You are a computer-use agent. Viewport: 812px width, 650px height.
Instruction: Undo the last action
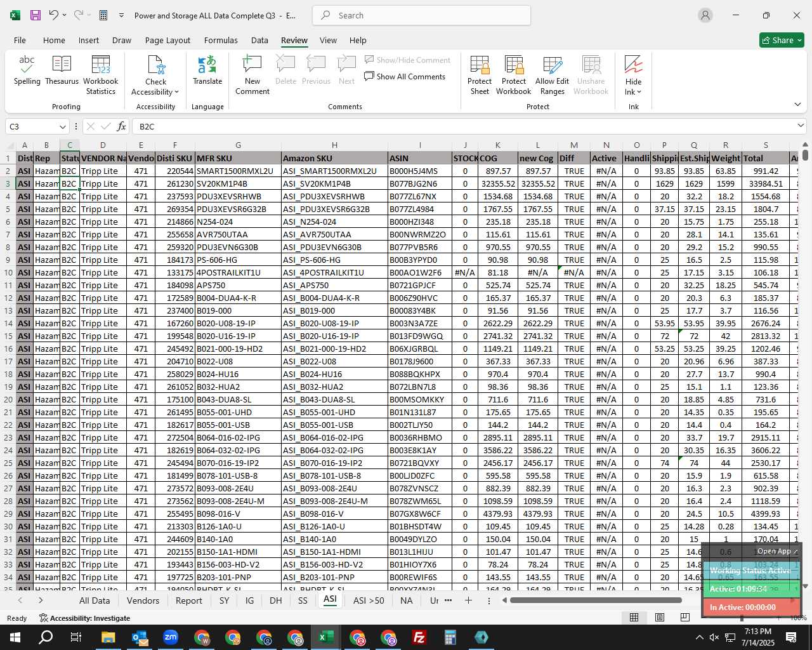point(54,15)
